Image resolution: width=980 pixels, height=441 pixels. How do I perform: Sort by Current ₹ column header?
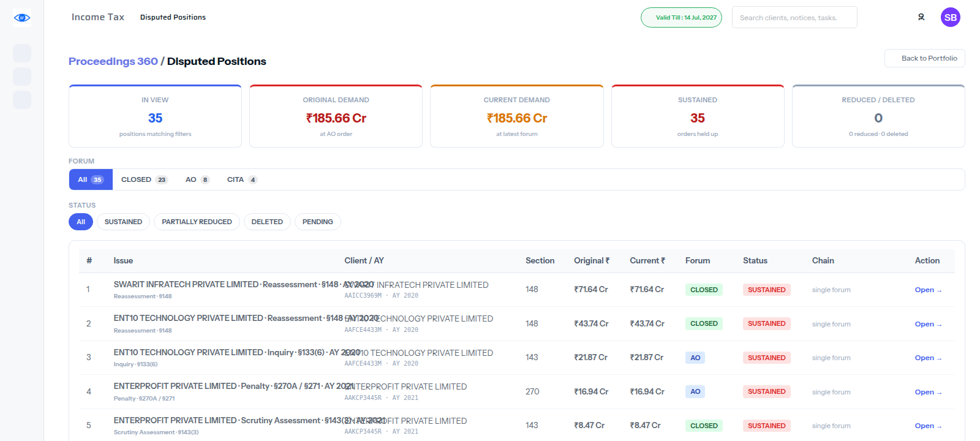coord(647,260)
